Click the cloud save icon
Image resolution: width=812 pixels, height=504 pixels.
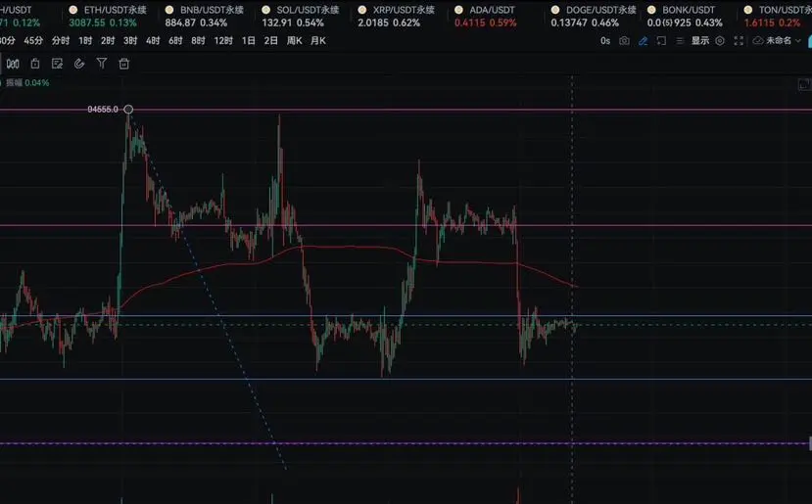tap(758, 41)
